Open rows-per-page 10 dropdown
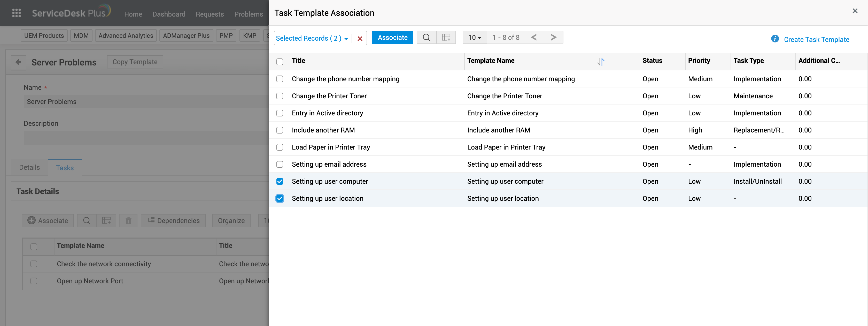Viewport: 868px width, 326px height. pos(475,38)
